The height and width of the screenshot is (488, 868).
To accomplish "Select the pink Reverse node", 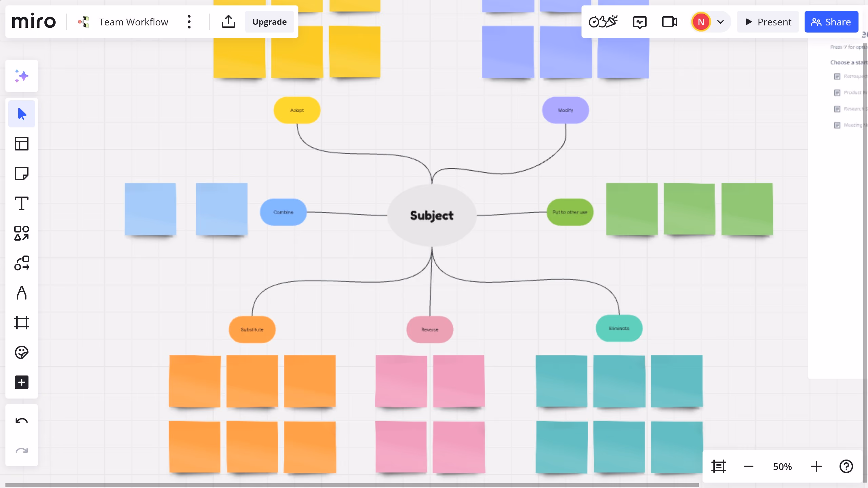I will pos(430,329).
